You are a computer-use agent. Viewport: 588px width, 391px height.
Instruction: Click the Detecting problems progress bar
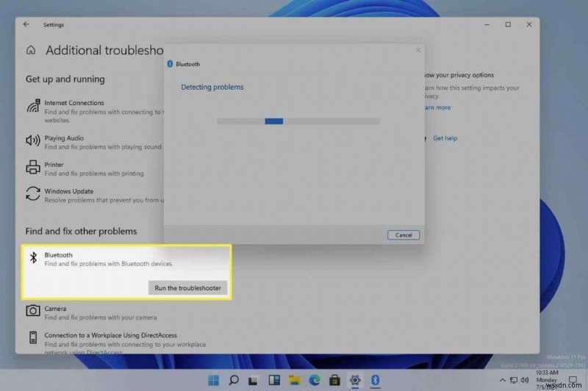(x=298, y=121)
